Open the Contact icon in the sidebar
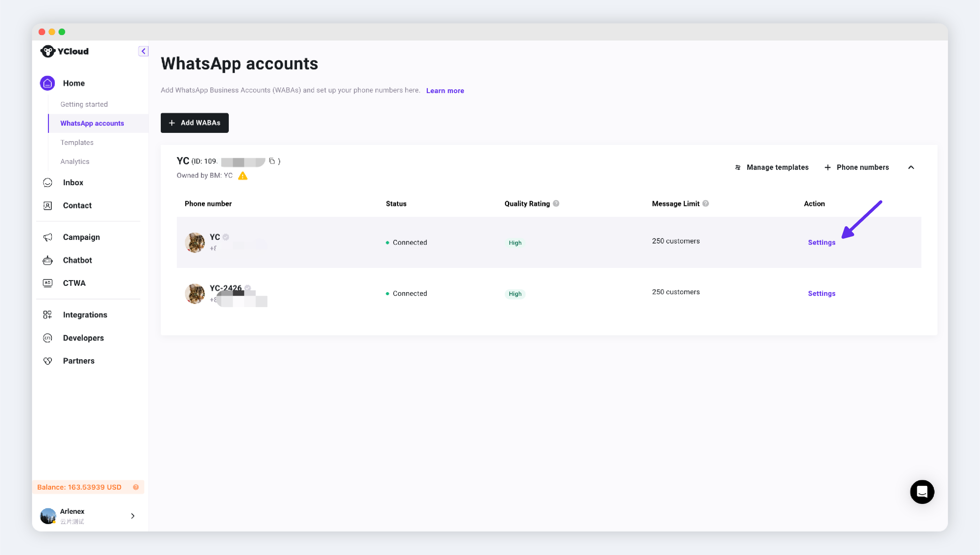 tap(48, 206)
